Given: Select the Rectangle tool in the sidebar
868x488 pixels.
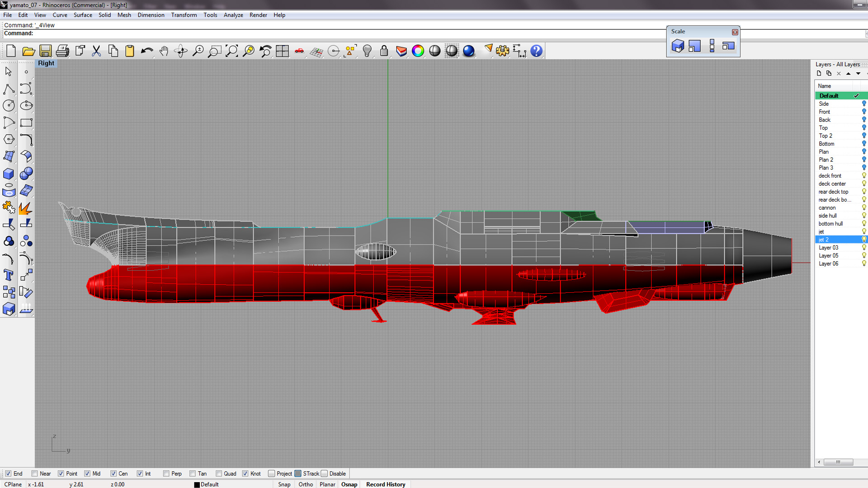Looking at the screenshot, I should click(26, 122).
